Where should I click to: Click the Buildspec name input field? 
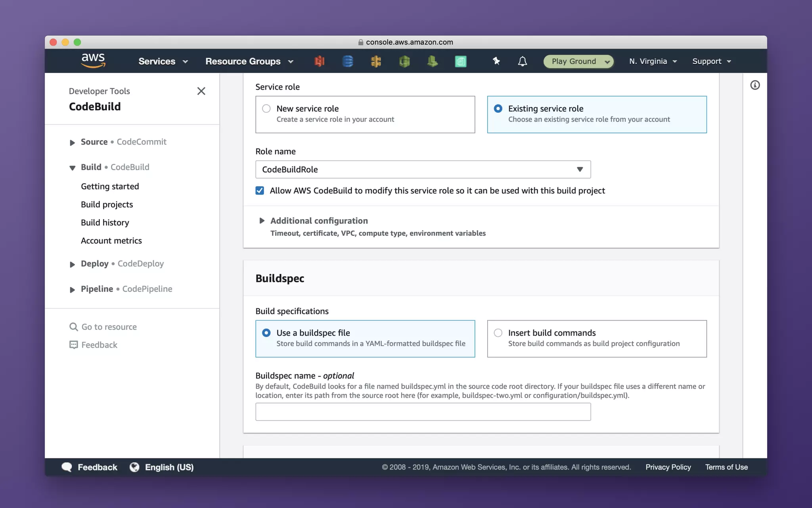pos(423,412)
